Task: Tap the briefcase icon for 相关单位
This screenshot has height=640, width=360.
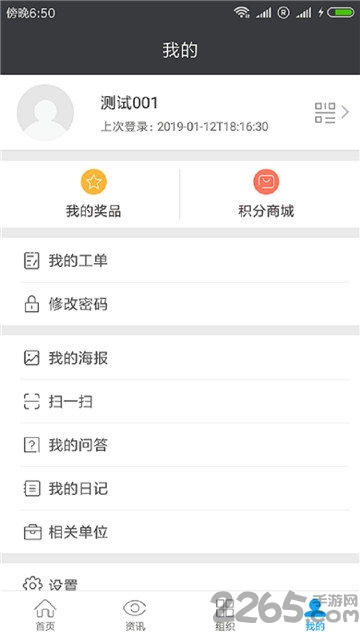Action: click(32, 532)
